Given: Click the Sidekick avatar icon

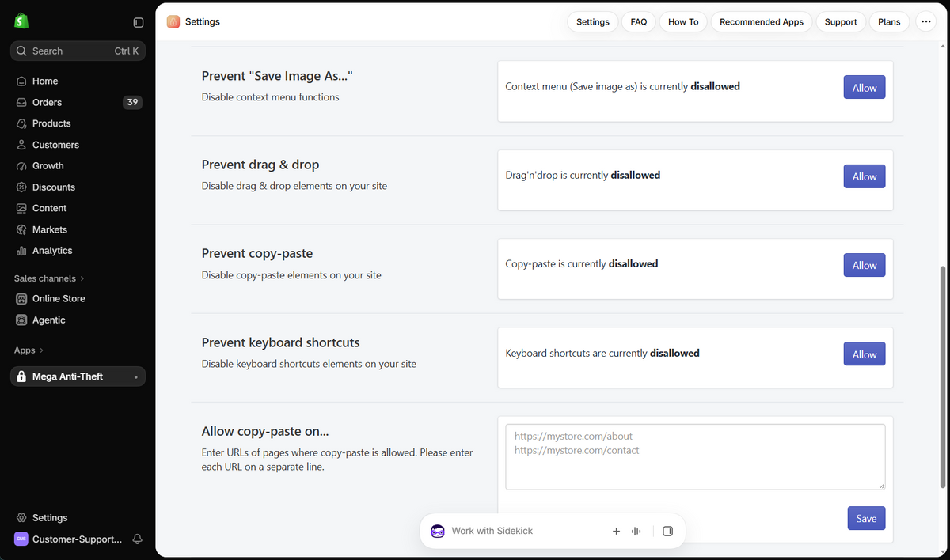Looking at the screenshot, I should point(438,532).
